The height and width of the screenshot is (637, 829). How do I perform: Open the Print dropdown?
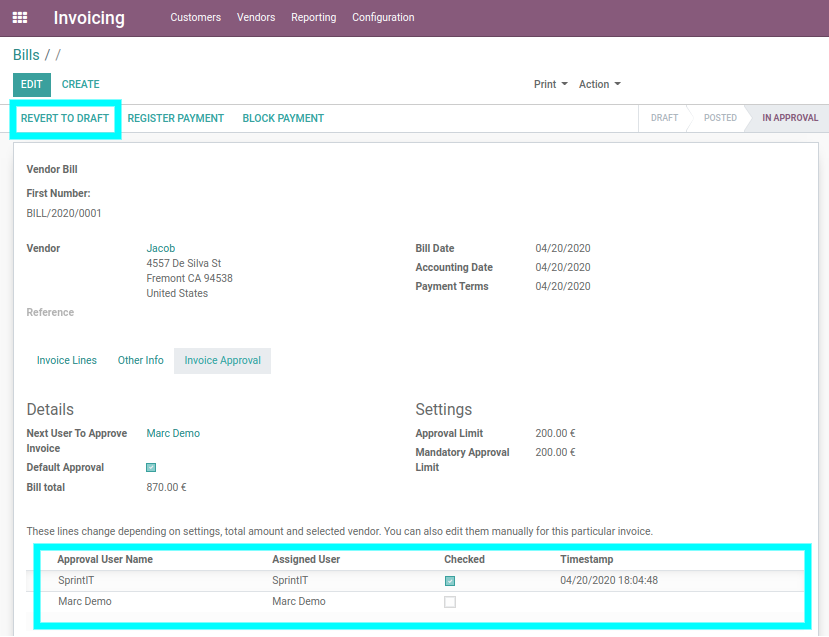(x=550, y=84)
